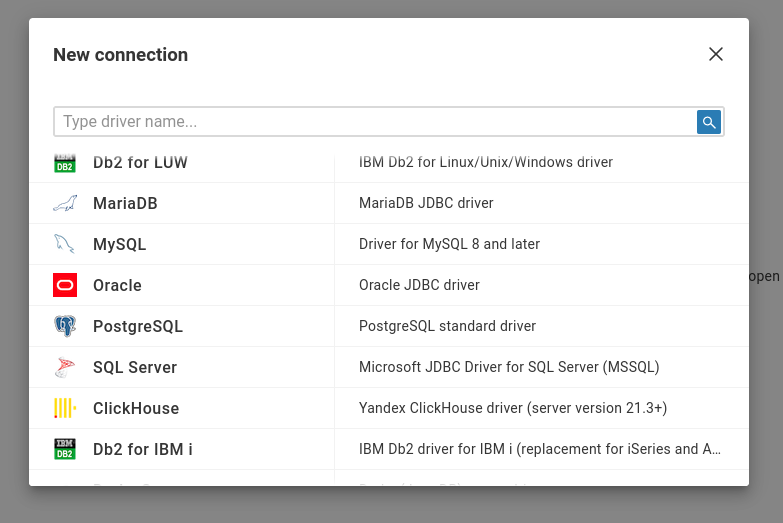783x523 pixels.
Task: Click the Db2 for IBM i icon
Action: (65, 449)
